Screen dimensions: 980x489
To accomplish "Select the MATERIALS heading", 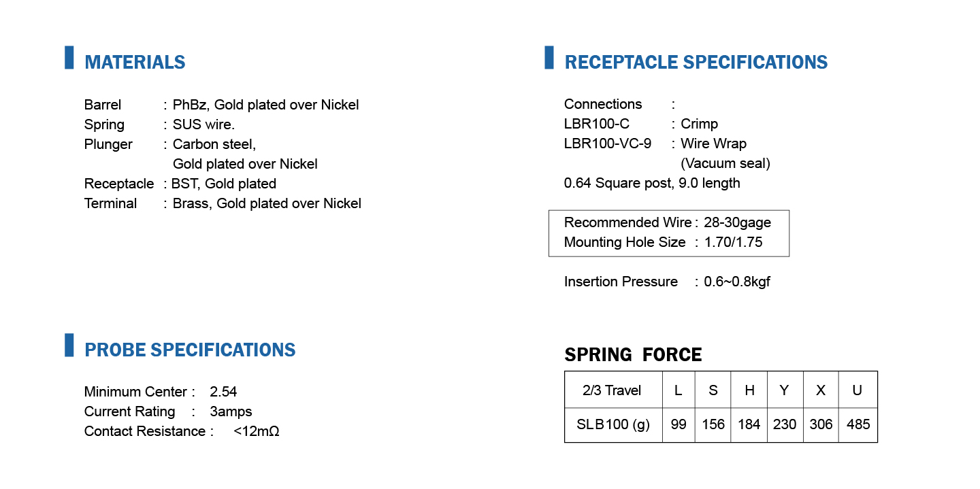I will pyautogui.click(x=135, y=63).
